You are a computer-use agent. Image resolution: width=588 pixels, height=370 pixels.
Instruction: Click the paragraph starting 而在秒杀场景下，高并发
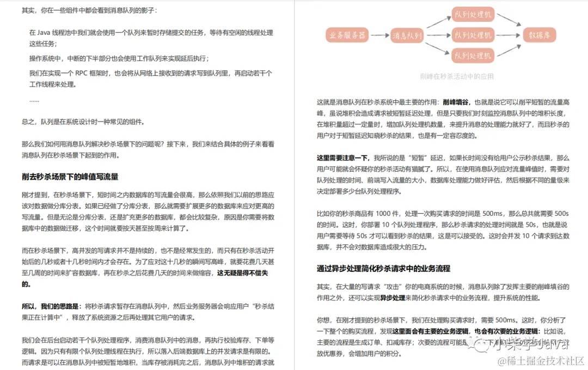coord(148,267)
